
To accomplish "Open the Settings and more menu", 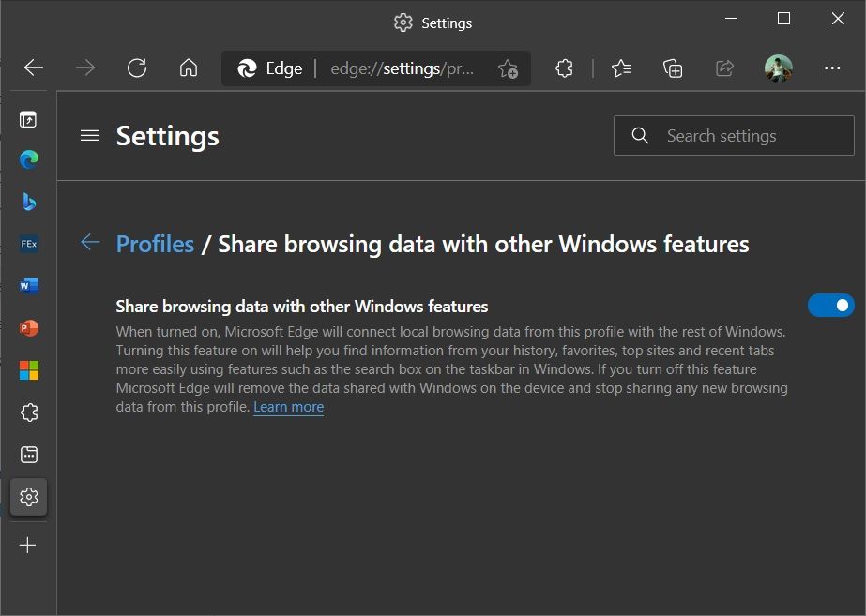I will pos(832,68).
